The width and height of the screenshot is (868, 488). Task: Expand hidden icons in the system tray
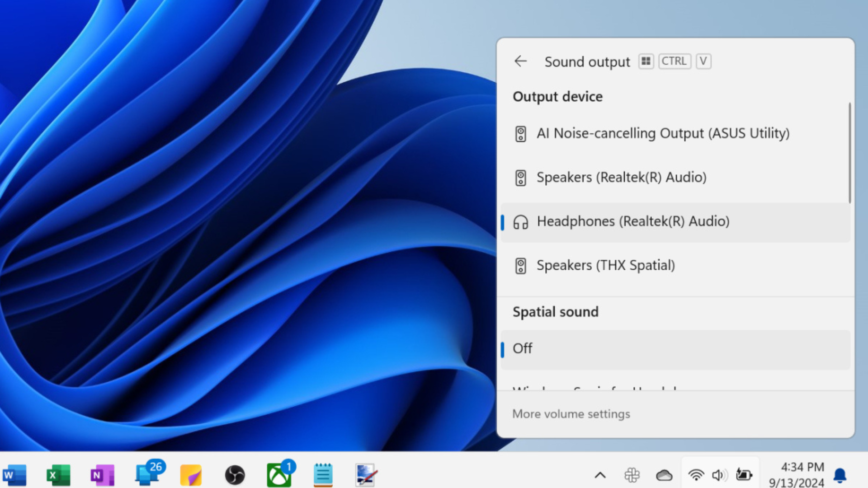pyautogui.click(x=600, y=474)
